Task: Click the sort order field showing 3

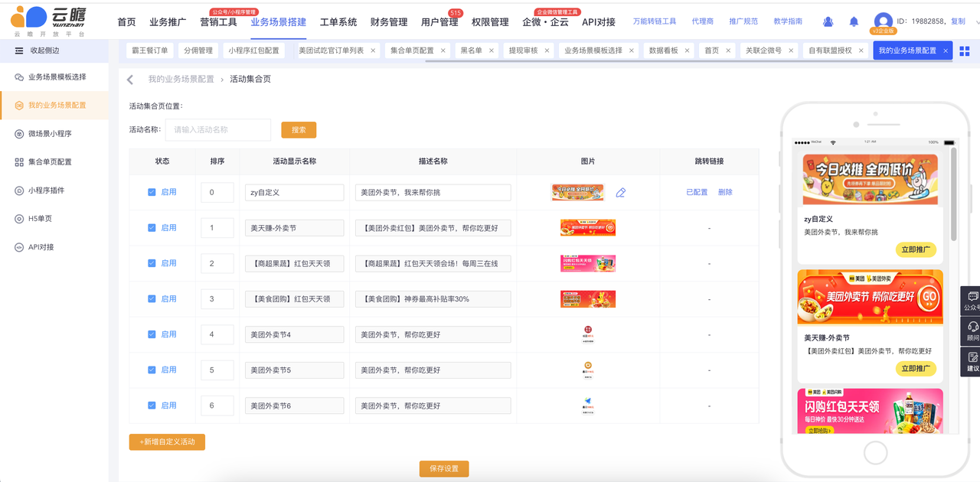Action: coord(217,299)
